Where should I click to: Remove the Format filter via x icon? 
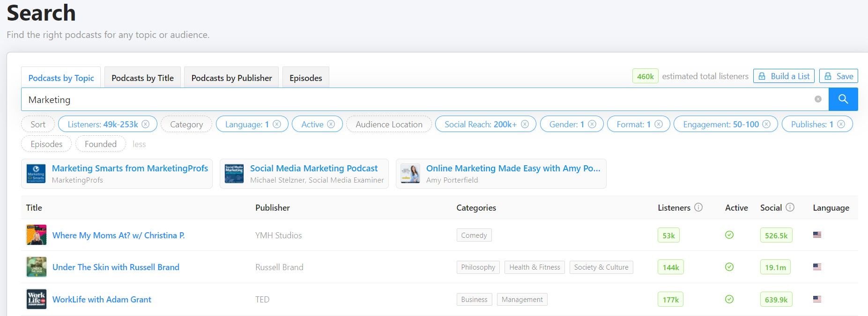[659, 124]
